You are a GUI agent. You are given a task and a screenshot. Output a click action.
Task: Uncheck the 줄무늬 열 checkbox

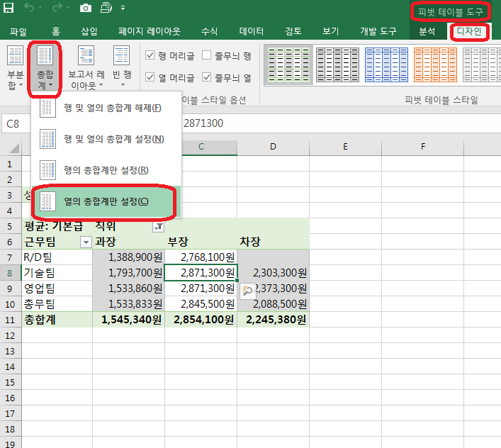207,77
